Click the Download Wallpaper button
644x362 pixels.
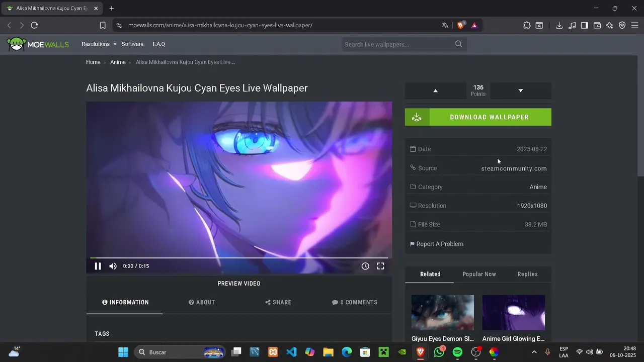coord(478,117)
